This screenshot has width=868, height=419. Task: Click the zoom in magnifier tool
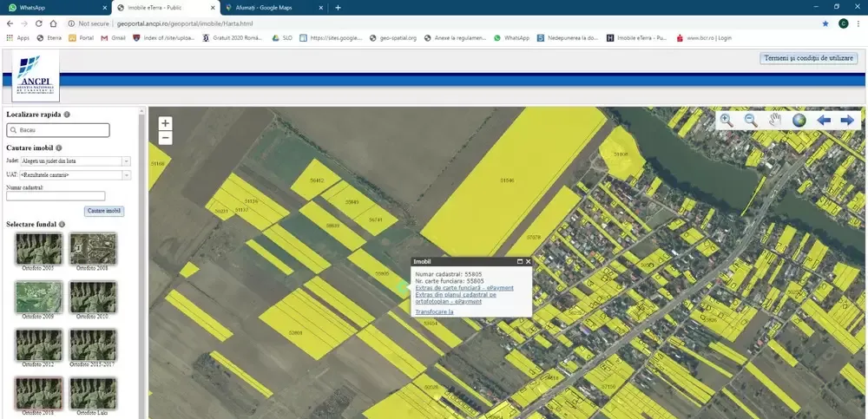727,121
